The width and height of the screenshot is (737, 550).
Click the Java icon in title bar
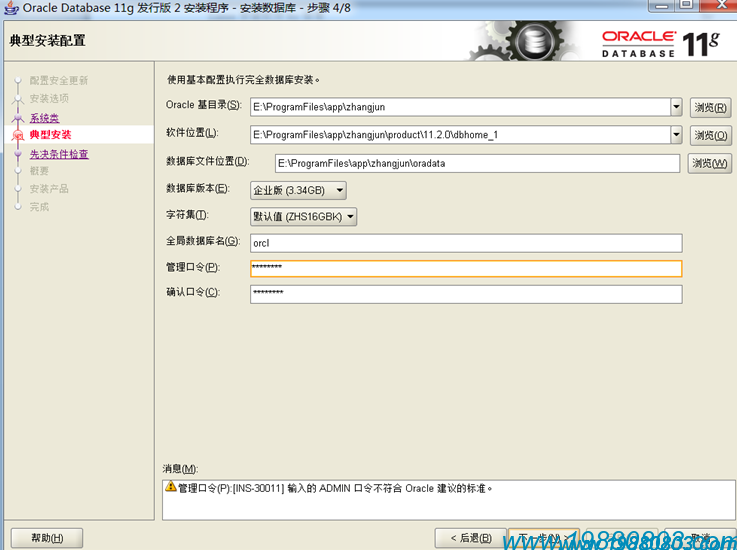click(x=11, y=8)
